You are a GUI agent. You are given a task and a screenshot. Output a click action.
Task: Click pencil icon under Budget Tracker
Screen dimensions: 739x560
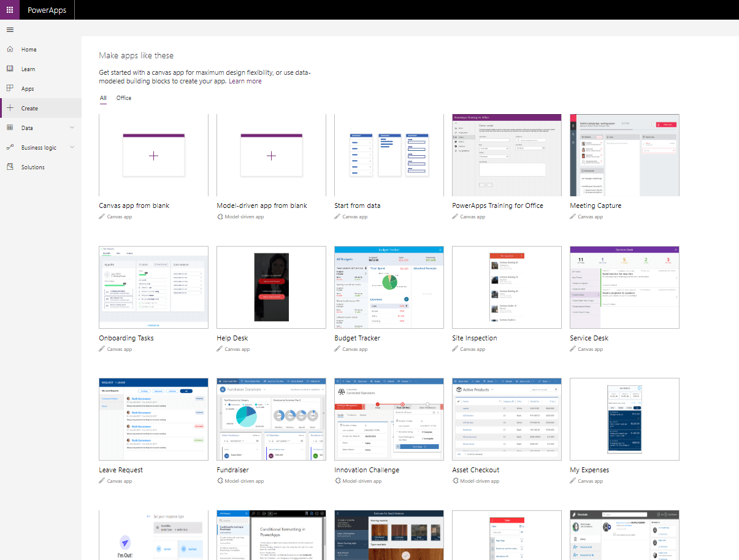click(x=337, y=349)
